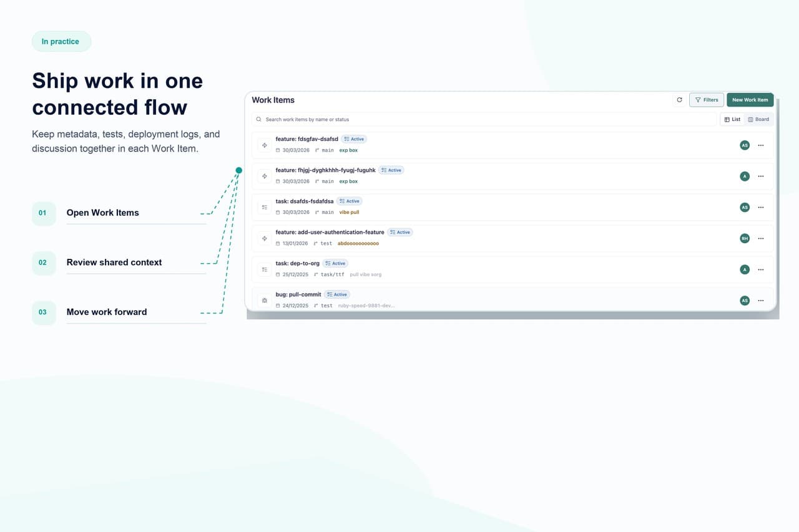The image size is (799, 532).
Task: Click the refresh icon beside Filters
Action: [x=679, y=100]
